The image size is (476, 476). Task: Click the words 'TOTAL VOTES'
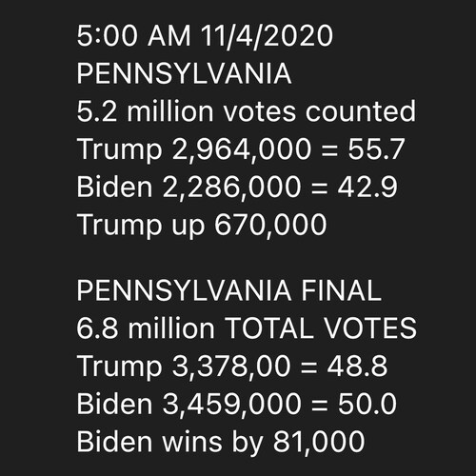320,328
